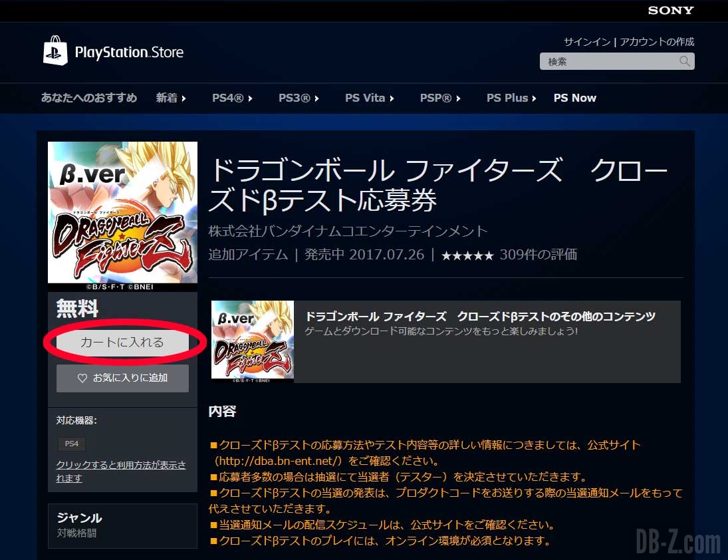Click the small β.ver thumbnail in other contents banner
Viewport: 728px width, 560px height.
click(253, 342)
